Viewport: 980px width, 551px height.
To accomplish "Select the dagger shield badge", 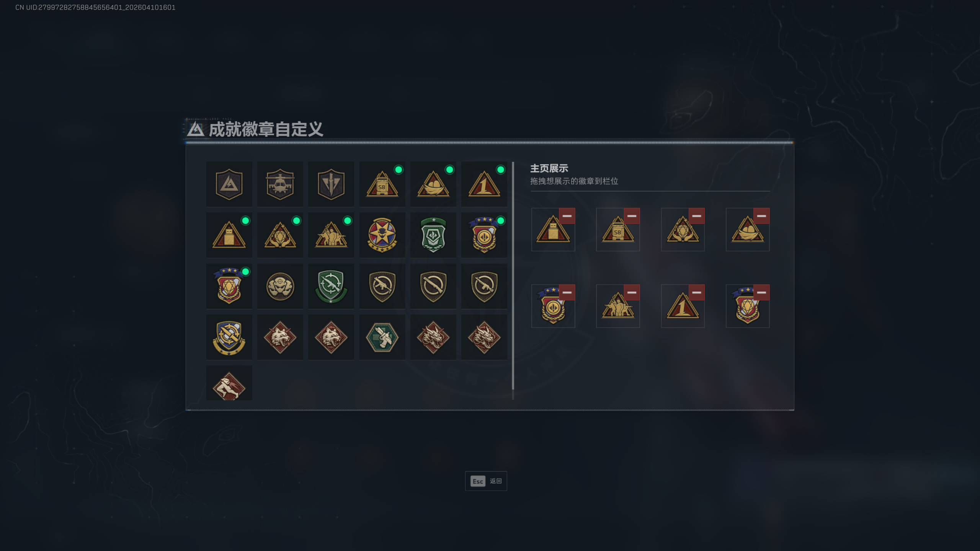I will pos(331,184).
